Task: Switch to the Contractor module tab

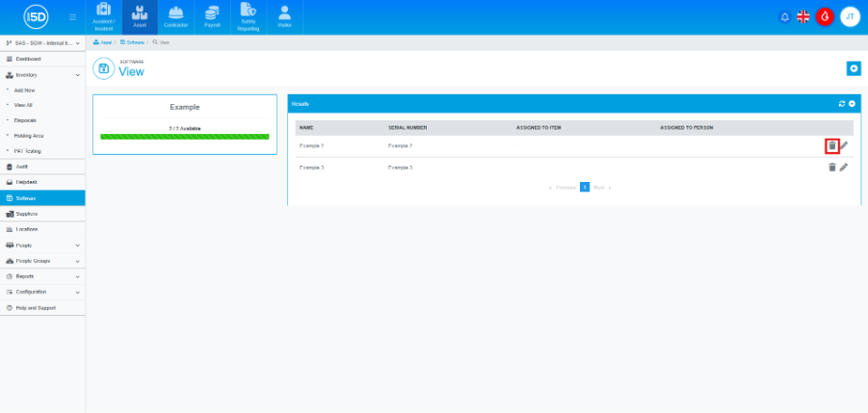Action: click(175, 17)
